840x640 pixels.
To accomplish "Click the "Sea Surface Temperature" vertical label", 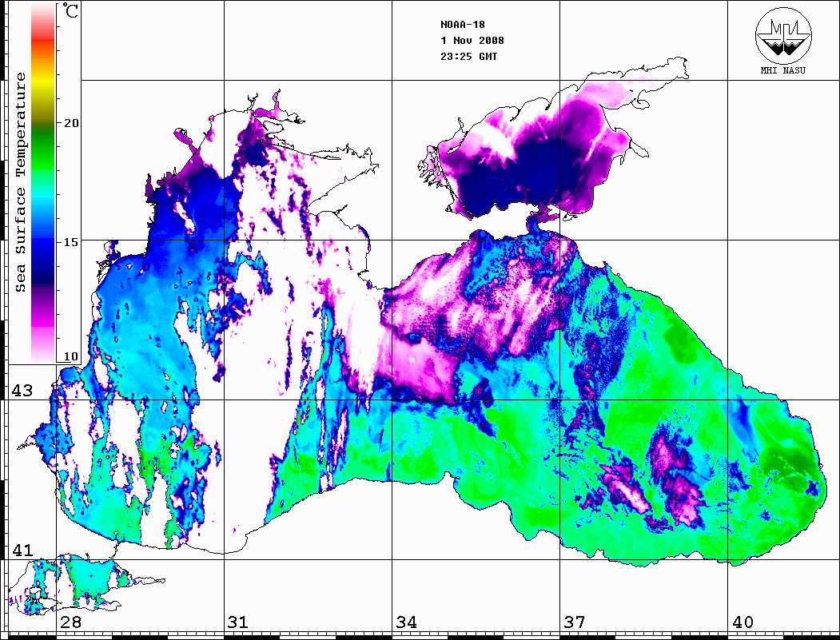I will click(x=21, y=183).
